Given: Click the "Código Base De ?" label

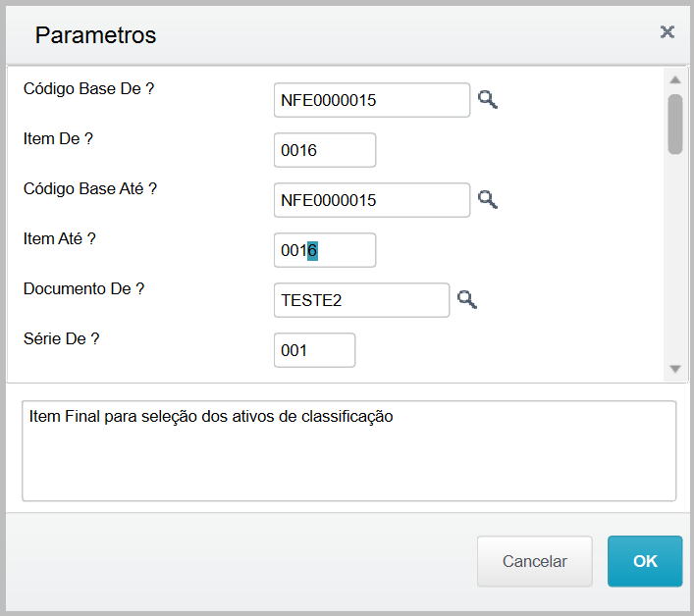Looking at the screenshot, I should pos(89,88).
